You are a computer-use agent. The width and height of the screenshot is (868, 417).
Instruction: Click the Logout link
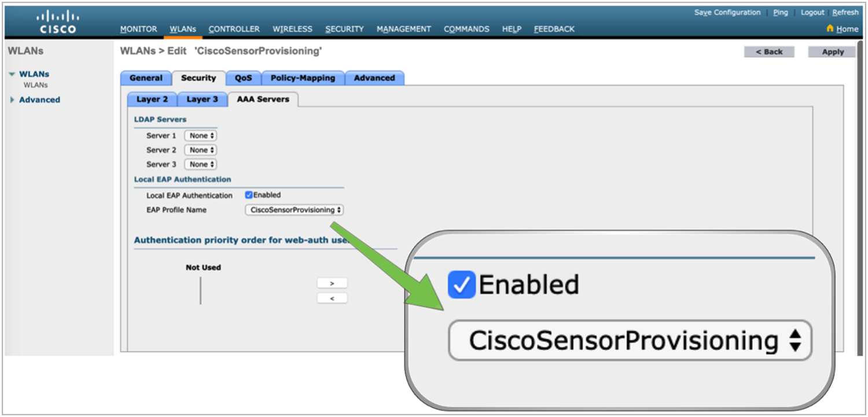pos(812,13)
